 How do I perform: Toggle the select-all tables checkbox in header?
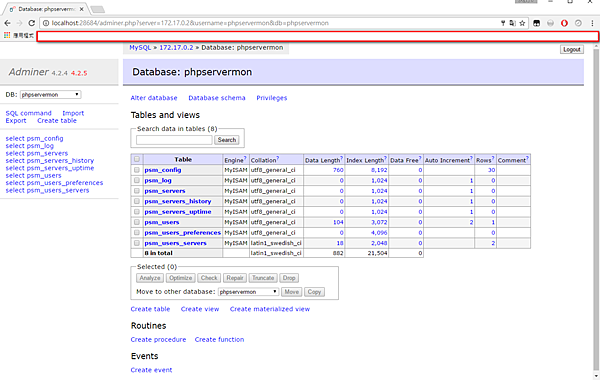pos(137,159)
